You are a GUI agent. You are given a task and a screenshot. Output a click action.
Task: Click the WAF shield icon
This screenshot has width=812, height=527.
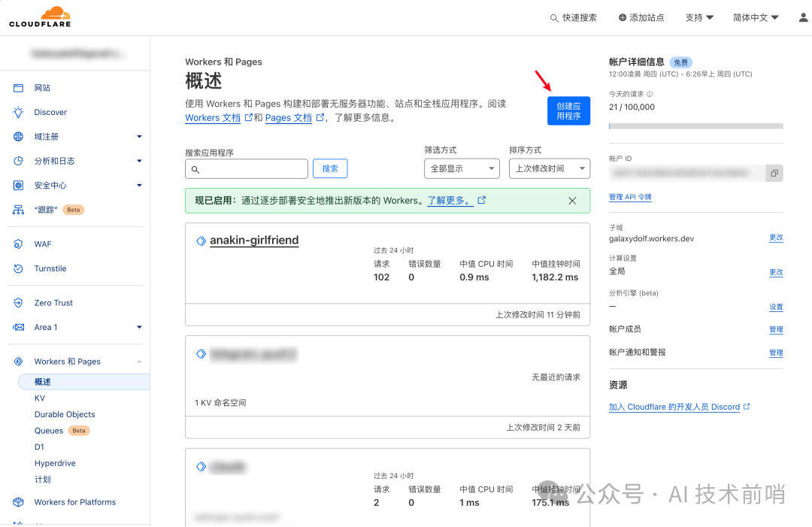click(18, 244)
